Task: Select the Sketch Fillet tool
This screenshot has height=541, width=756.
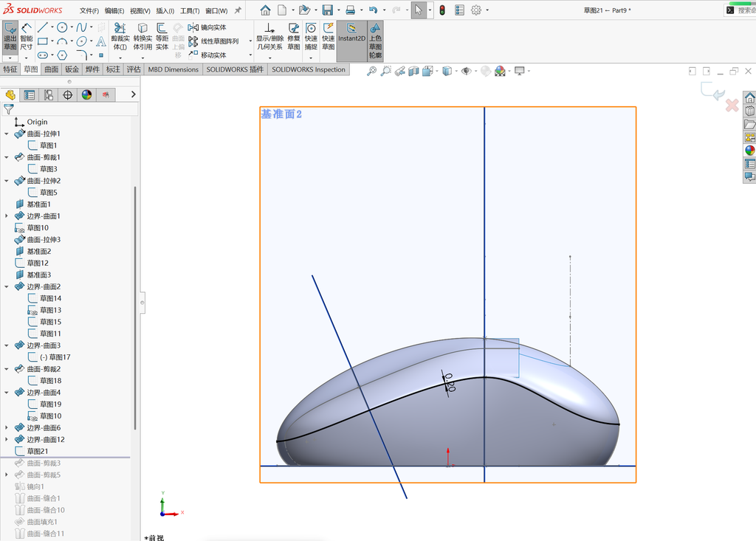Action: pyautogui.click(x=81, y=55)
